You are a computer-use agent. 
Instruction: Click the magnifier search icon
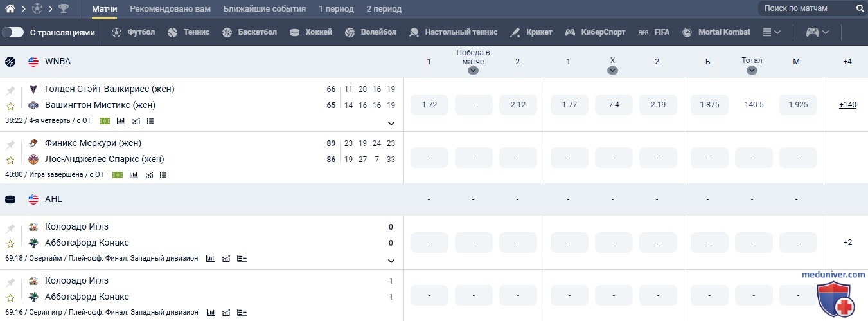860,9
